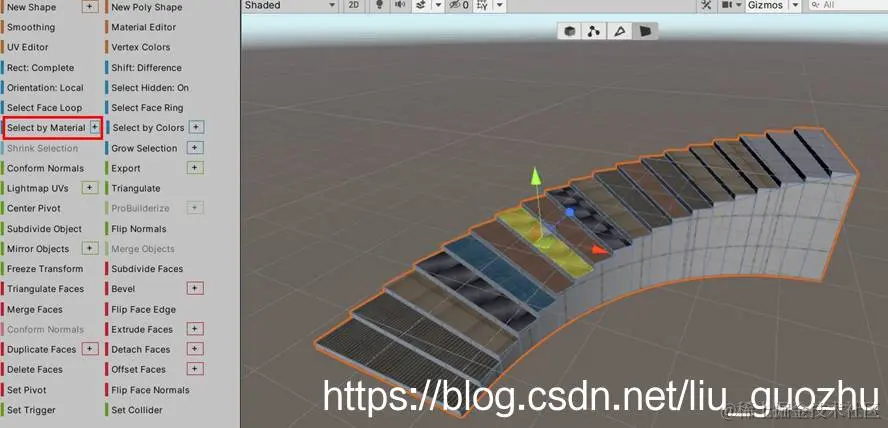Click the New Shape tool
The image size is (888, 428).
tap(31, 7)
